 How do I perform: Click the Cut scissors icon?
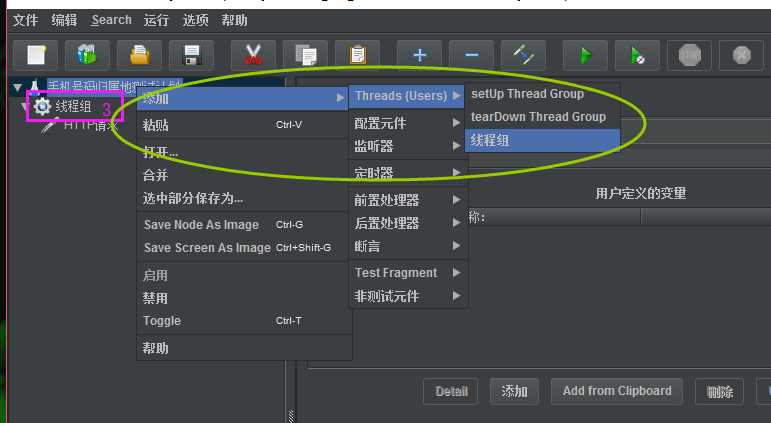coord(253,55)
